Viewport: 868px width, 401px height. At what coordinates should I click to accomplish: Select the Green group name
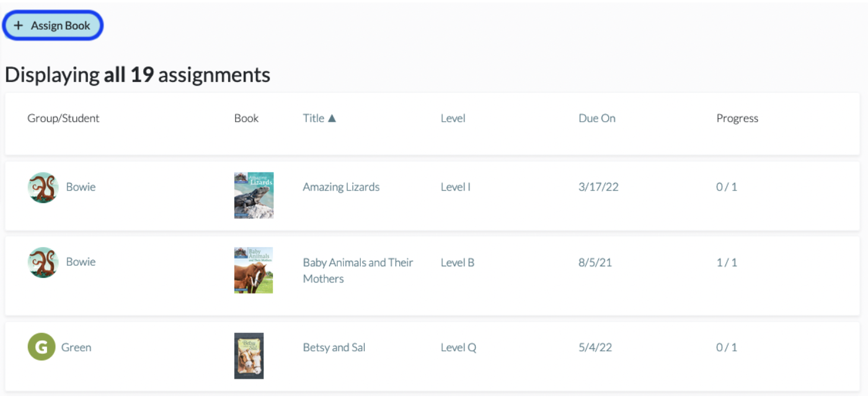tap(76, 348)
